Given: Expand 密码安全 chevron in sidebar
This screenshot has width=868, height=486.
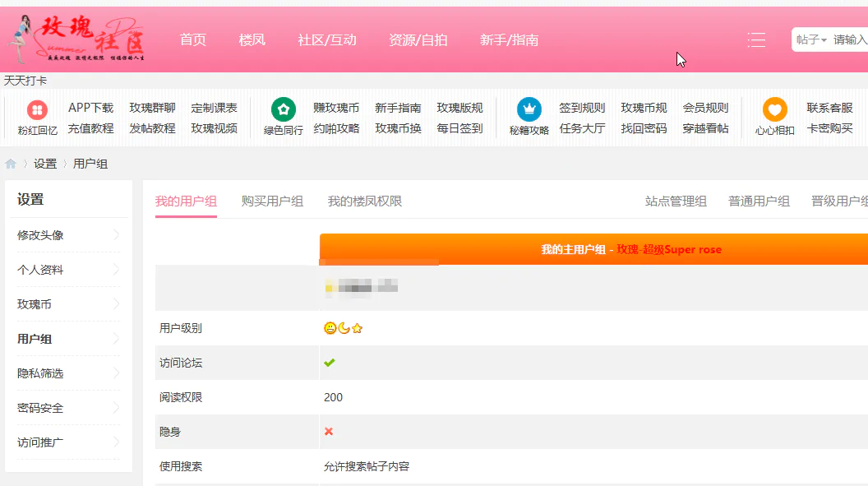Looking at the screenshot, I should pos(116,408).
